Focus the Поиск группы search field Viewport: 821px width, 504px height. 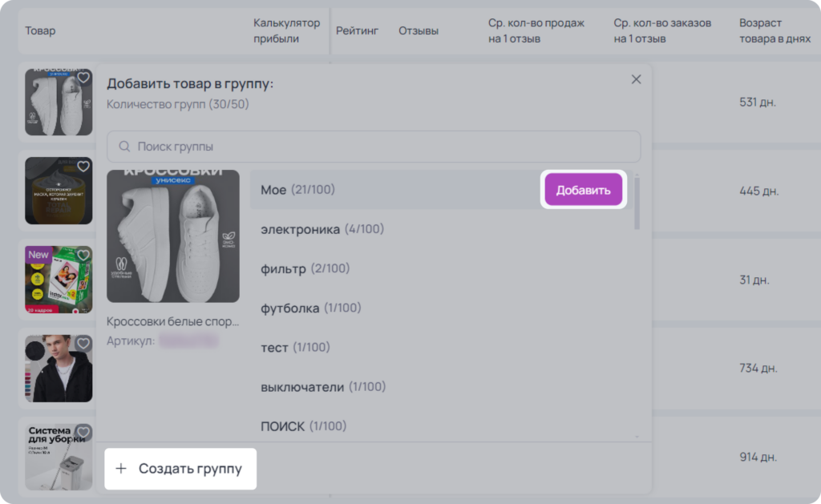(x=374, y=147)
